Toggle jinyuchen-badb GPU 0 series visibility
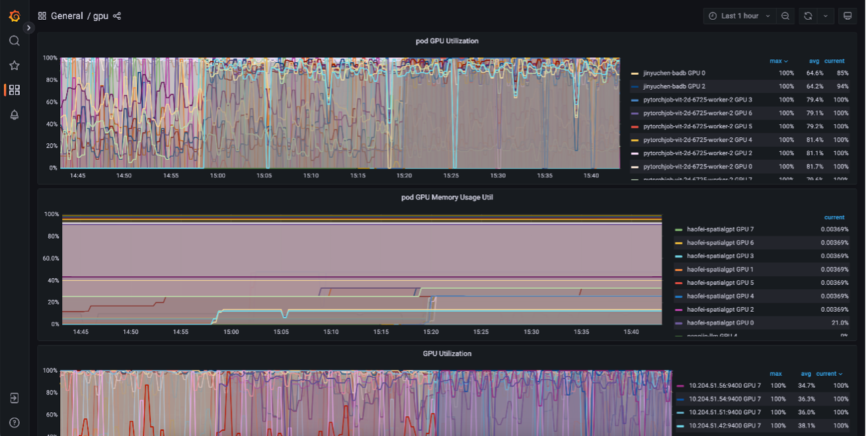This screenshot has height=436, width=868. (674, 73)
